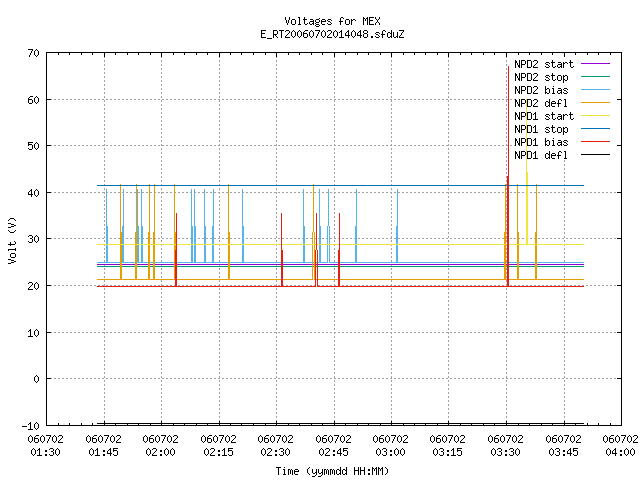Viewport: 640px width, 480px height.
Task: Click the x-axis tick label 060702 03:00
Action: pyautogui.click(x=391, y=445)
